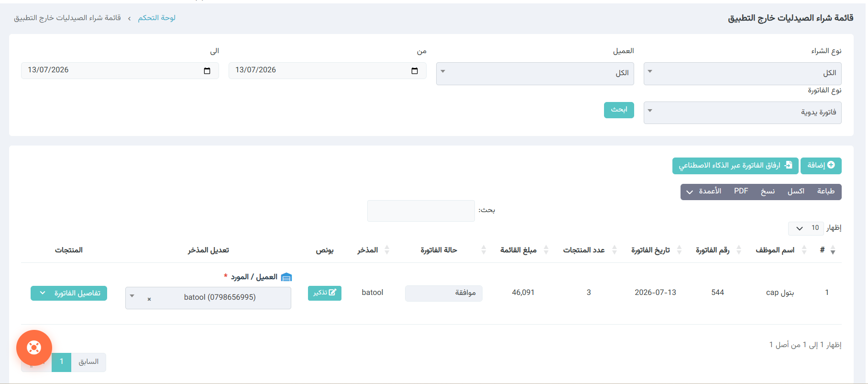
Task: Sort by رقم الفاتورة column arrows
Action: pos(739,250)
